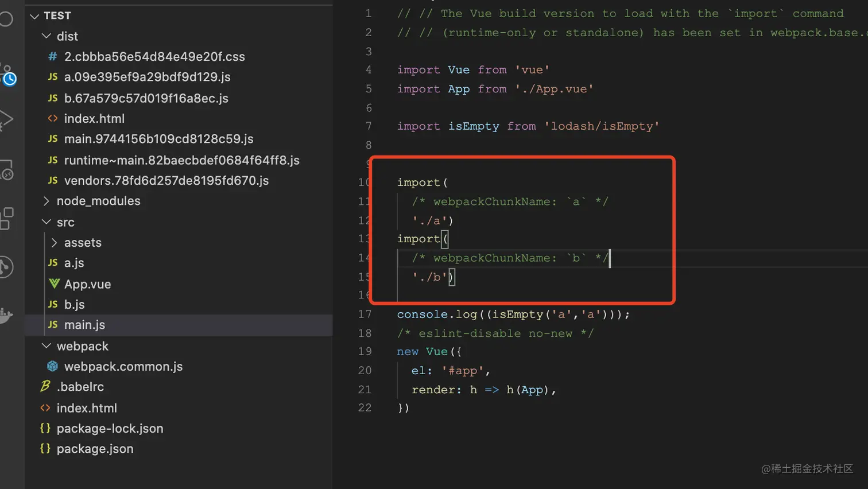
Task: Open the Git graph view icon
Action: tap(6, 267)
